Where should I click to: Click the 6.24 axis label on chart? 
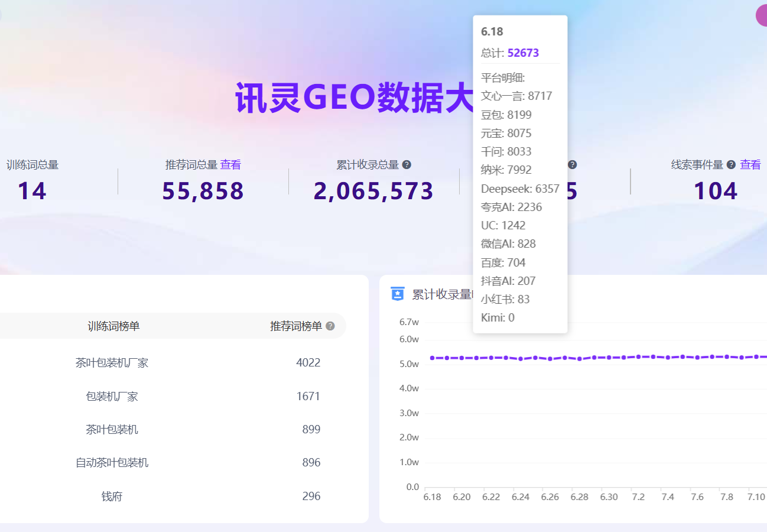[521, 497]
